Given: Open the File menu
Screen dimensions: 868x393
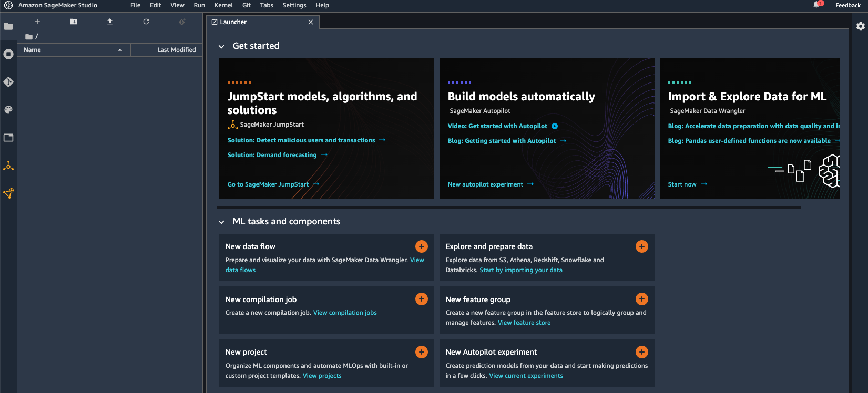Looking at the screenshot, I should pos(135,5).
